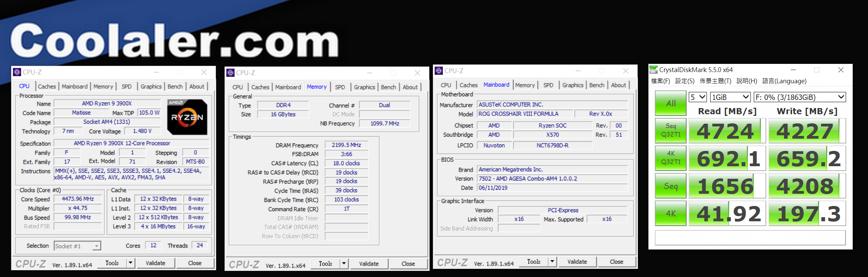
Task: Minimize the Mainboard CPU-Z window
Action: click(578, 71)
